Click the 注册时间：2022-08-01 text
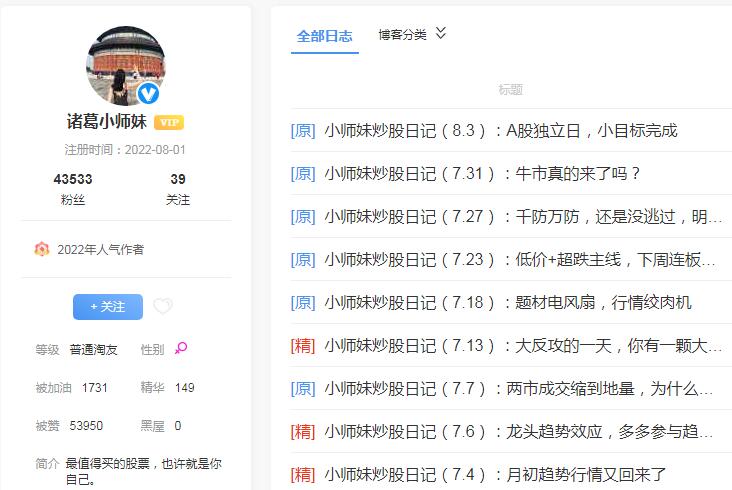The image size is (732, 490). click(125, 150)
